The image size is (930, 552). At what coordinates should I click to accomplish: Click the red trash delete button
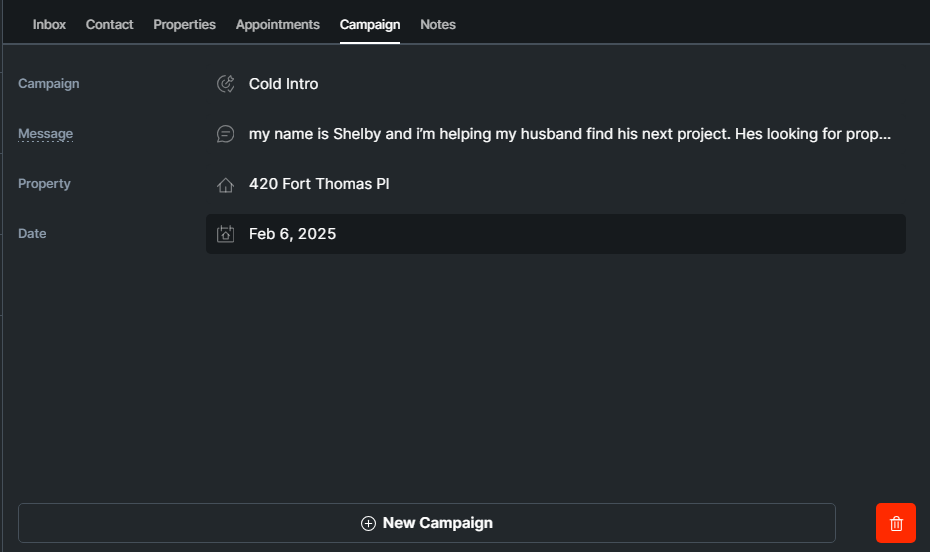click(x=895, y=523)
